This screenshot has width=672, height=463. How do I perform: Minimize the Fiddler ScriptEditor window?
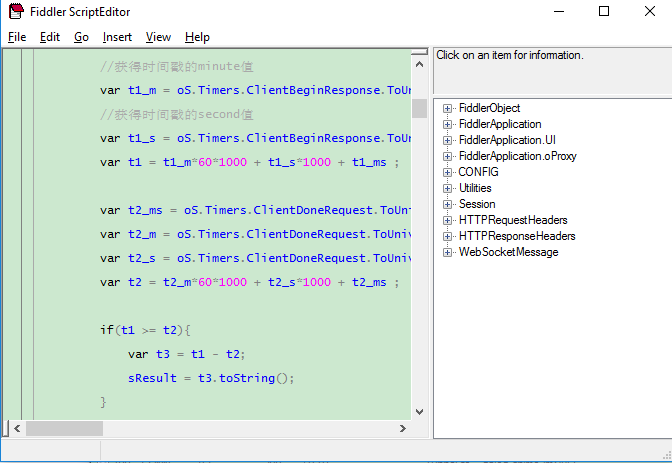coord(559,12)
